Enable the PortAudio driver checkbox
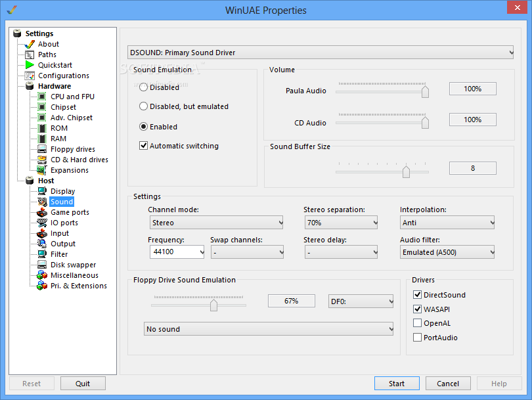Screen dimensions: 532x400 (417, 337)
